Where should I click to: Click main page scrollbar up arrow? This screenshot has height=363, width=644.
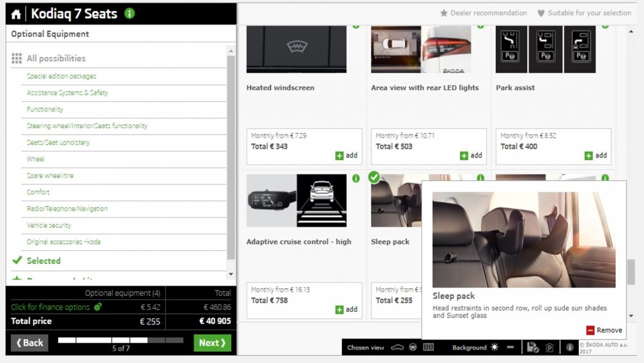(x=631, y=32)
